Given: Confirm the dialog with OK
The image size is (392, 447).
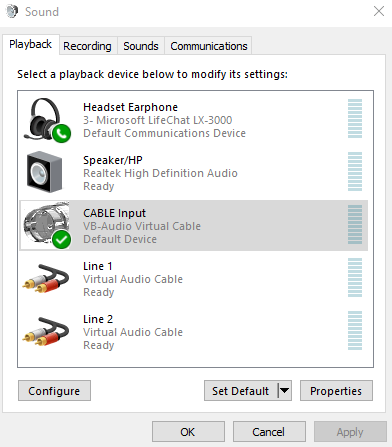Looking at the screenshot, I should click(188, 432).
